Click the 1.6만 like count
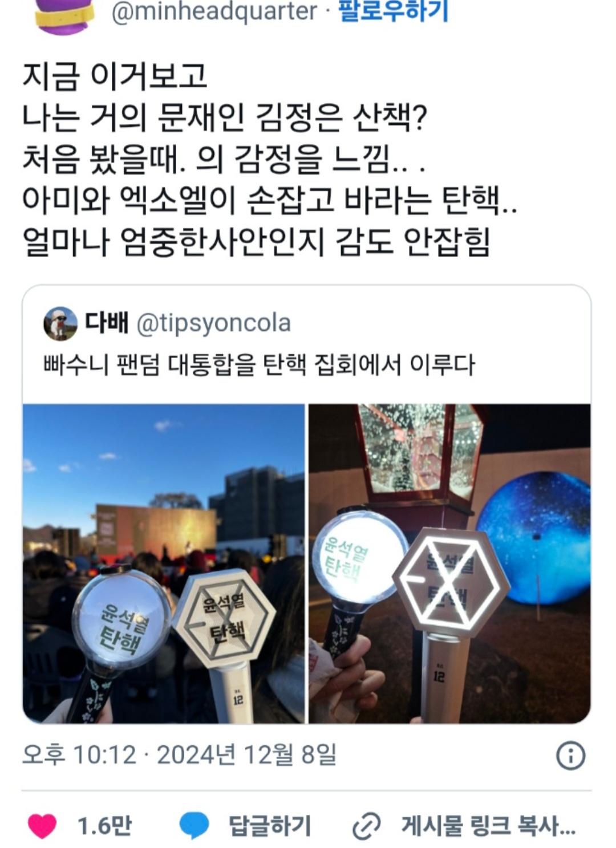 [x=104, y=825]
